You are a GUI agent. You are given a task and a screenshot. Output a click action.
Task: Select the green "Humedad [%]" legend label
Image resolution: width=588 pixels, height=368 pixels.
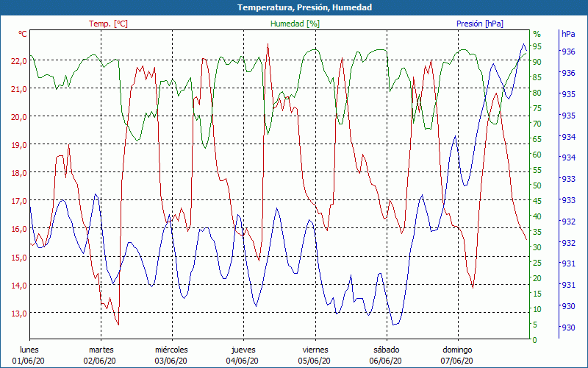coord(295,24)
